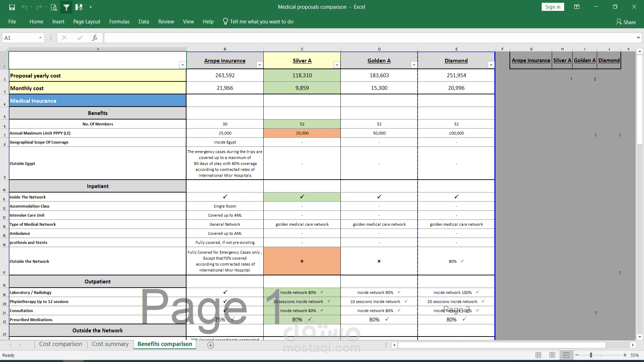
Task: Click the Share icon button
Action: tap(626, 22)
